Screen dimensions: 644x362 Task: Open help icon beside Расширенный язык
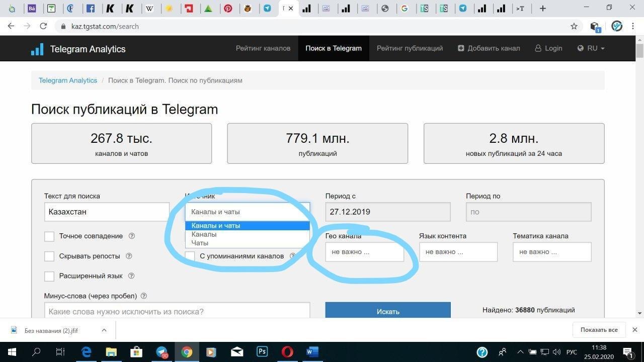[x=131, y=276]
